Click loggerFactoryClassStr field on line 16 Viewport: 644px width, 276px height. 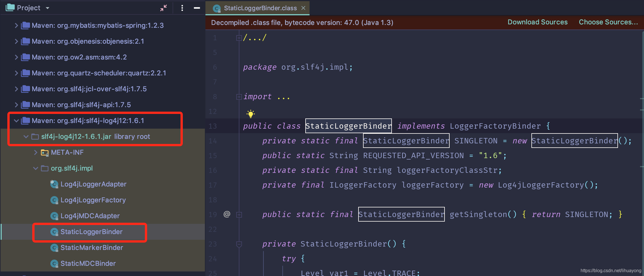(x=447, y=170)
